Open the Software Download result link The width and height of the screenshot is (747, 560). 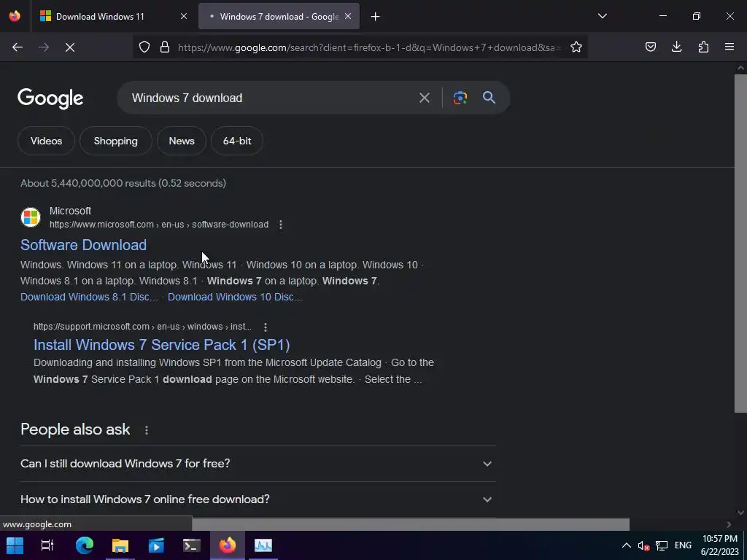[83, 245]
